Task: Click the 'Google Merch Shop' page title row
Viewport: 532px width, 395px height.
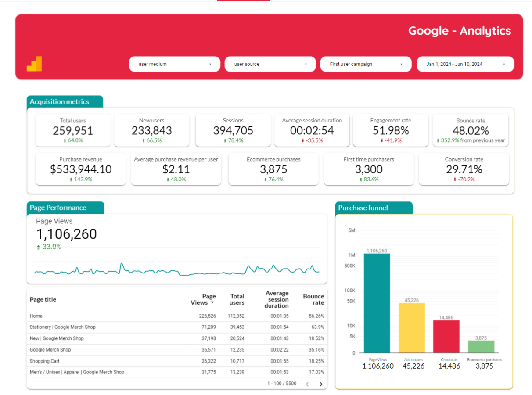Action: point(177,350)
